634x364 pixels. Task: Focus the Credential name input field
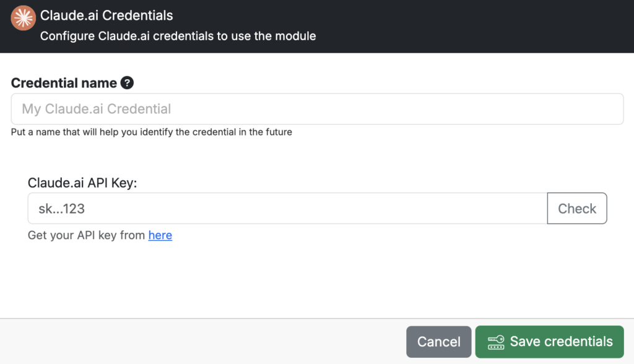(317, 109)
